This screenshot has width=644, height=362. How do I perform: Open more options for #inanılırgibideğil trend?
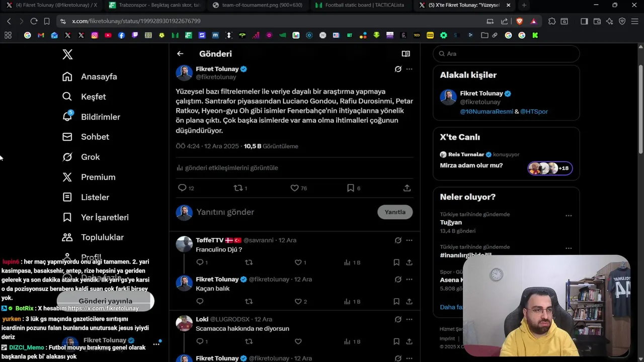[x=569, y=248]
